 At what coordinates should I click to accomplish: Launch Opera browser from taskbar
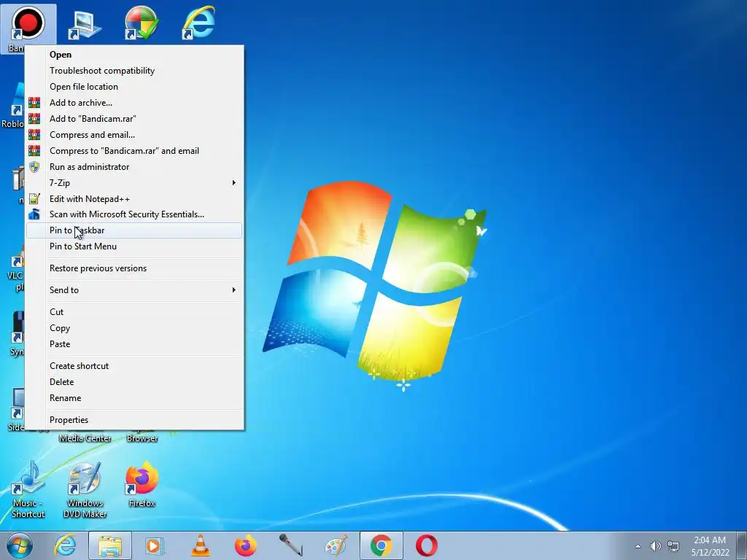(x=426, y=545)
